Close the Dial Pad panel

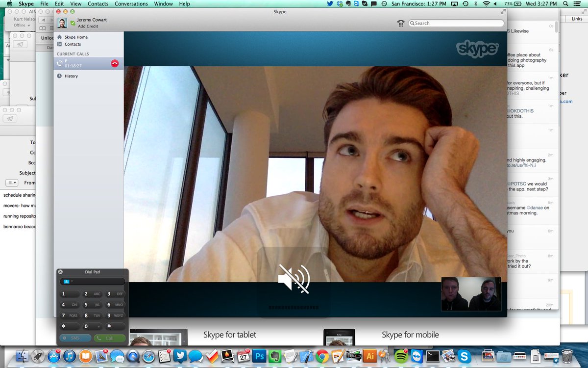(60, 272)
